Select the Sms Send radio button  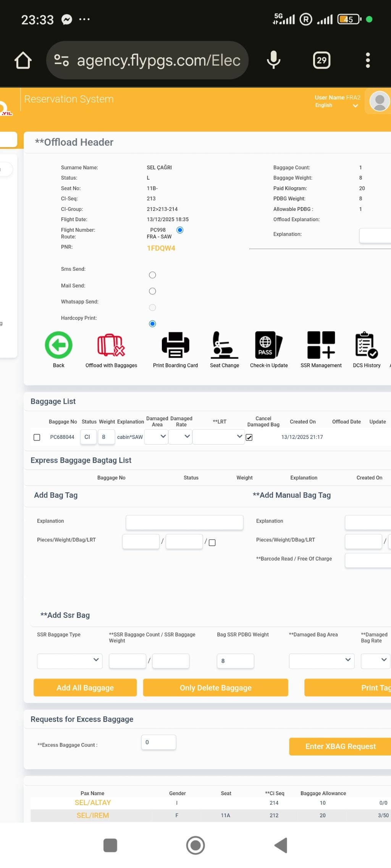[x=152, y=275]
